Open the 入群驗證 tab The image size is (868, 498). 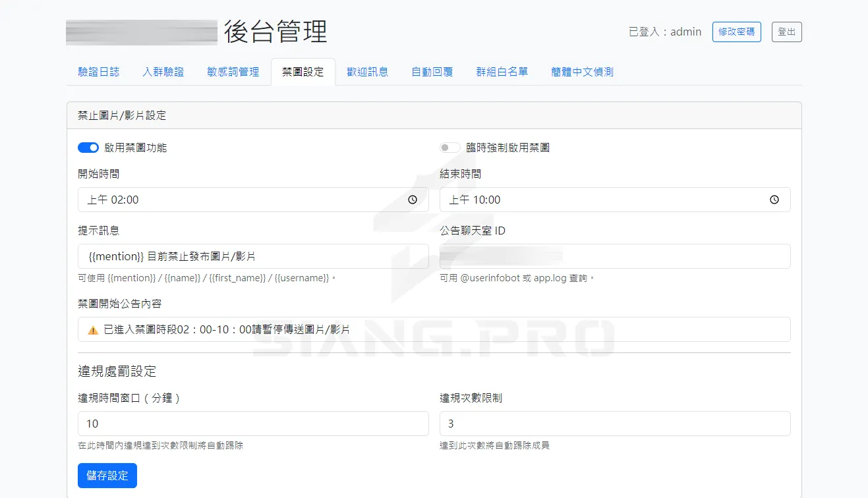tap(162, 72)
